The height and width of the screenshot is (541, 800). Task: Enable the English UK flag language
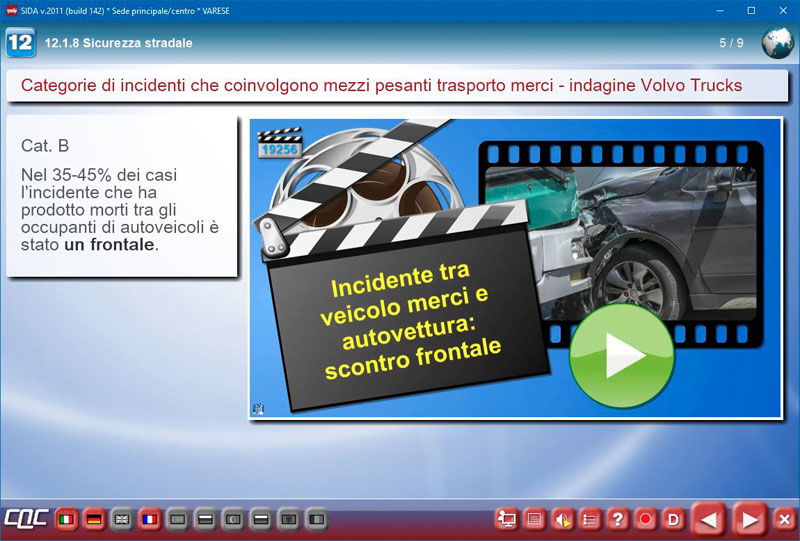(122, 520)
